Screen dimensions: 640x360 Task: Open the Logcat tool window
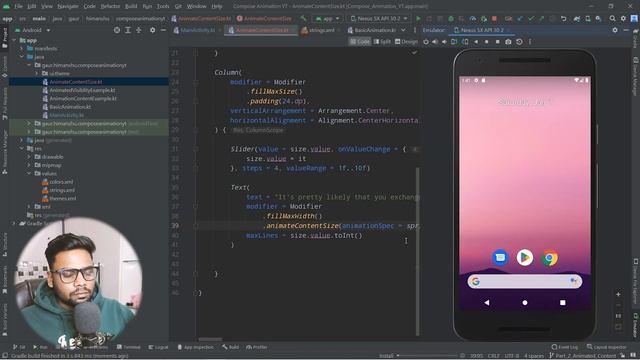(x=158, y=347)
